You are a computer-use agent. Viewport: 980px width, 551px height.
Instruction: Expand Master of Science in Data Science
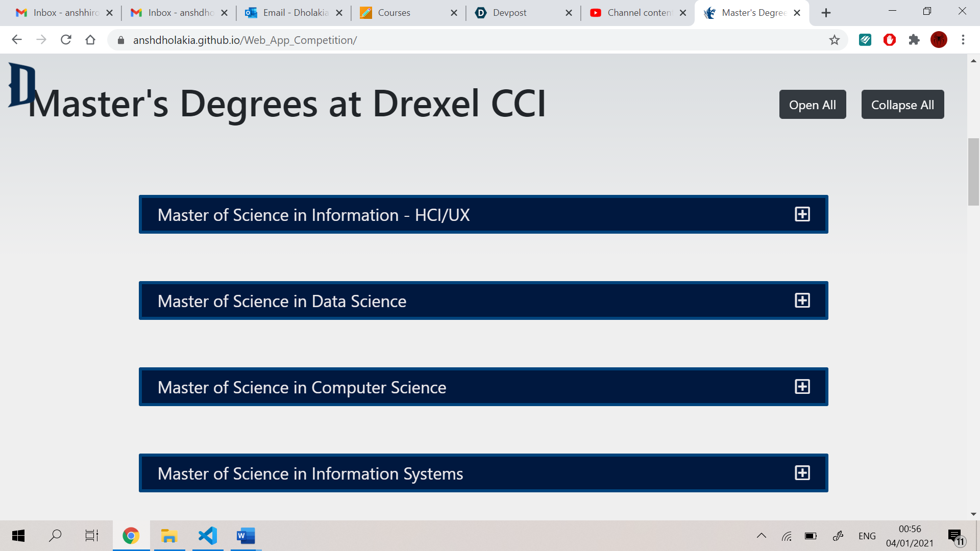click(802, 300)
